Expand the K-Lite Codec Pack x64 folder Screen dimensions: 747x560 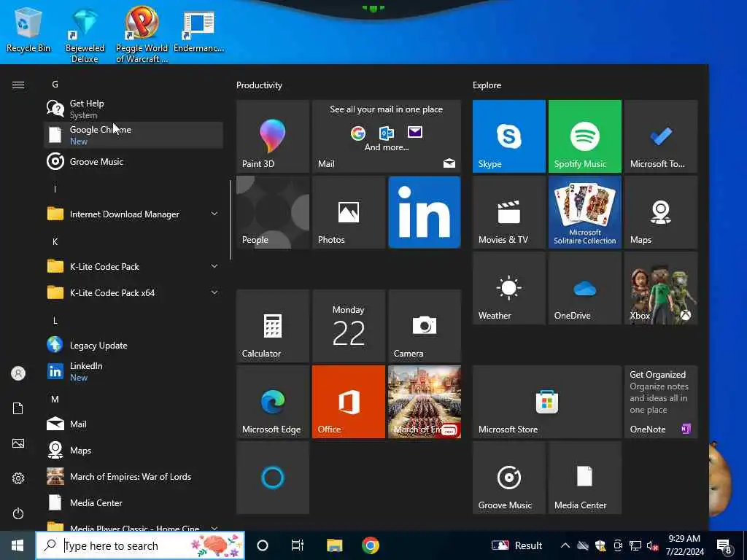pyautogui.click(x=133, y=293)
